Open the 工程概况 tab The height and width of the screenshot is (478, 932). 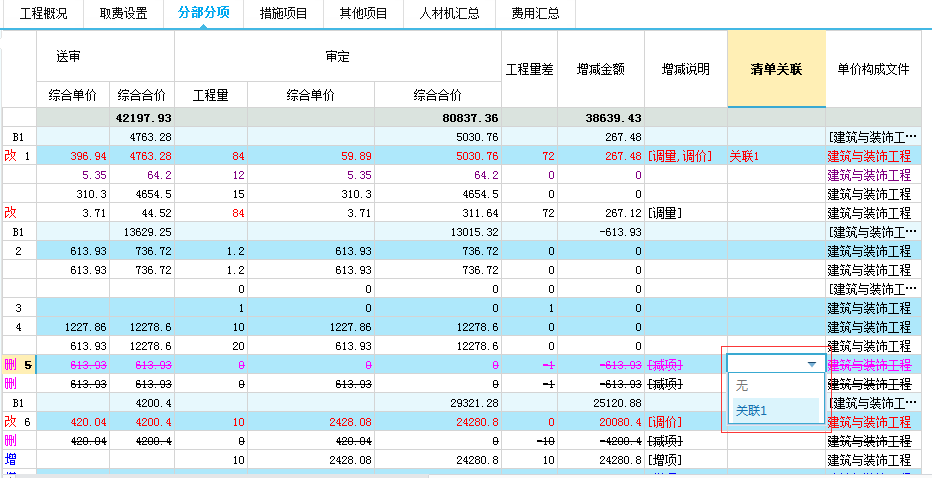pyautogui.click(x=43, y=14)
